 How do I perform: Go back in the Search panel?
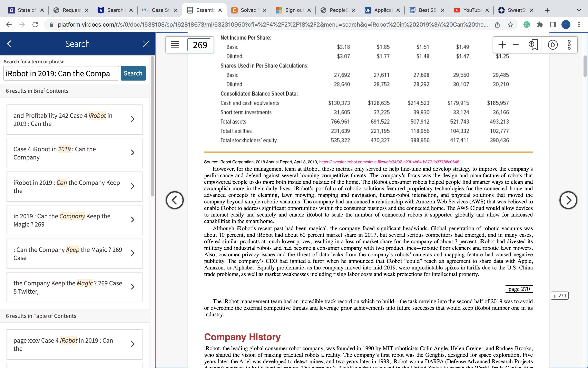(9, 44)
